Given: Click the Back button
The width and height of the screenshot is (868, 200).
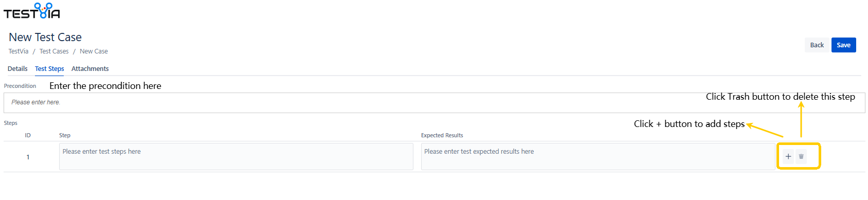Looking at the screenshot, I should [817, 45].
